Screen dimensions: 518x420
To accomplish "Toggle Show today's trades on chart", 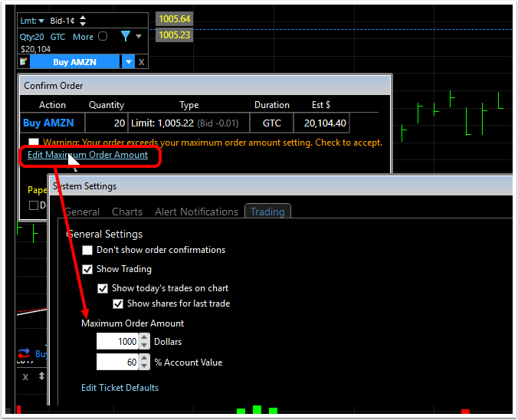I will pyautogui.click(x=103, y=288).
